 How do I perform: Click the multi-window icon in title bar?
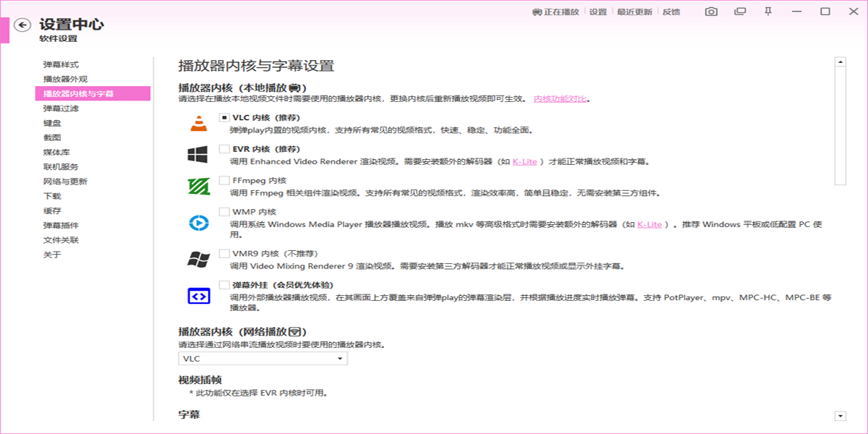pos(739,12)
